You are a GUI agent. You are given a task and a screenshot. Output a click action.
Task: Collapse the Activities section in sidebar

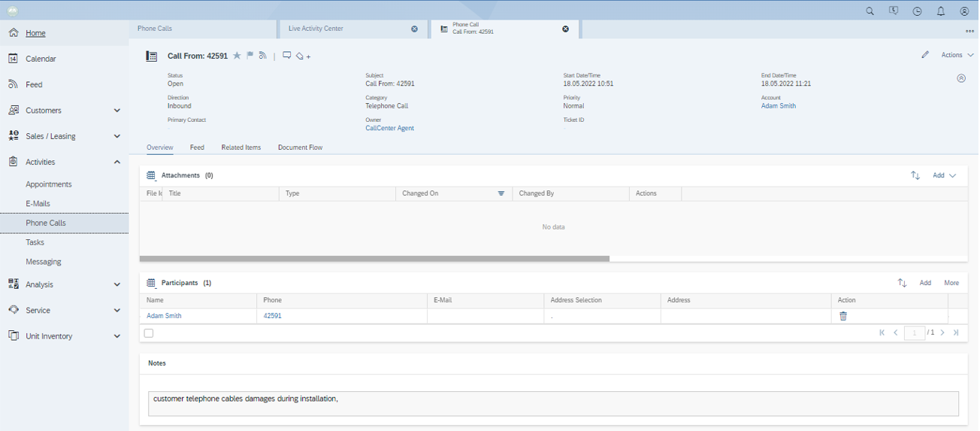point(116,162)
